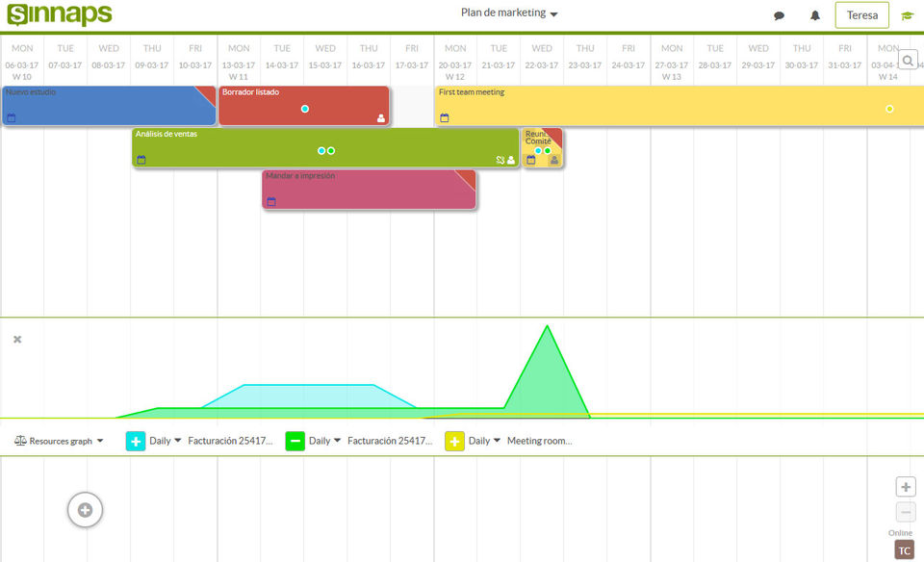Close the resources graph panel
This screenshot has width=924, height=562.
17,340
